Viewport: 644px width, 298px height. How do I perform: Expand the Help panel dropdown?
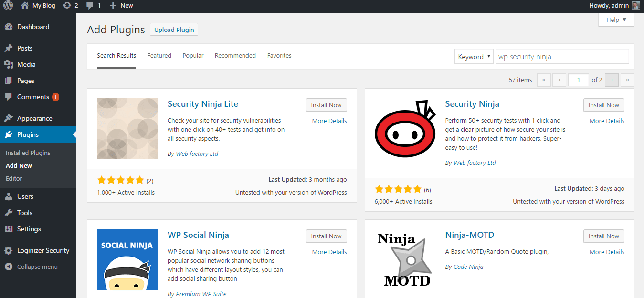pos(616,20)
